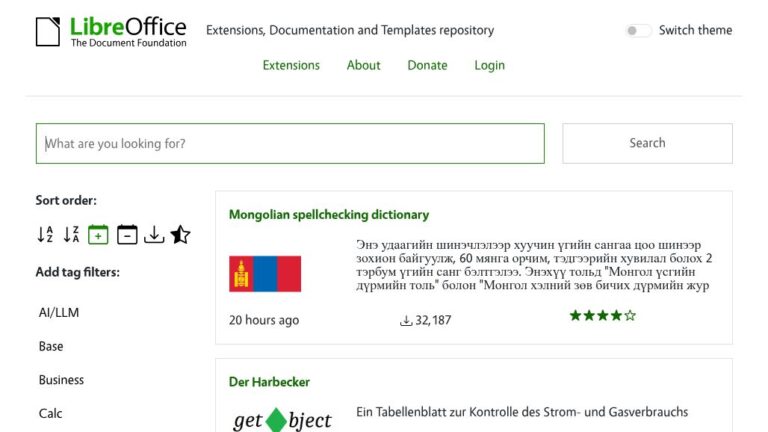This screenshot has height=432, width=768.
Task: Click the Mongolian dictionary description text
Action: tap(534, 264)
